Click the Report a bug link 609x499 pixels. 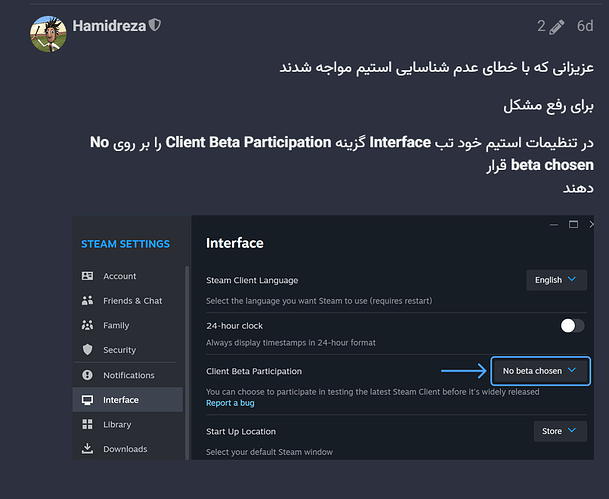[230, 403]
